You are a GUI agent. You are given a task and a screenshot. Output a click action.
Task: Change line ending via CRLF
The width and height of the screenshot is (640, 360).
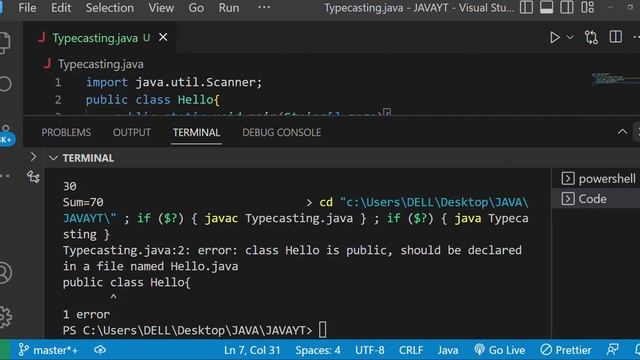click(411, 350)
